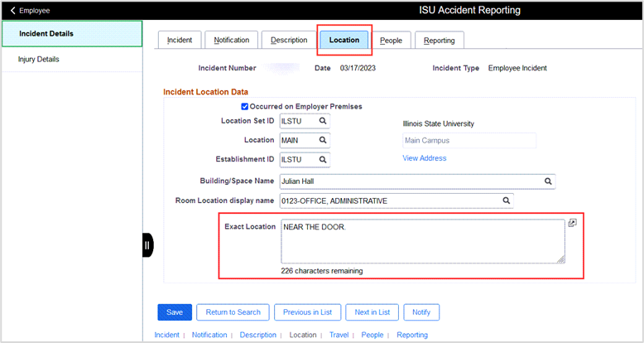Image resolution: width=644 pixels, height=343 pixels.
Task: Click the Incident Location Data heading
Action: (x=205, y=92)
